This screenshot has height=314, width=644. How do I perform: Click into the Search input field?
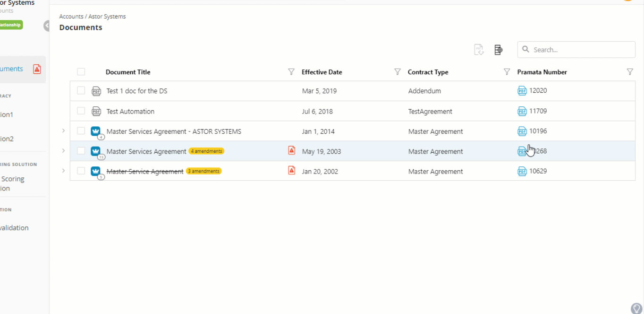[576, 50]
